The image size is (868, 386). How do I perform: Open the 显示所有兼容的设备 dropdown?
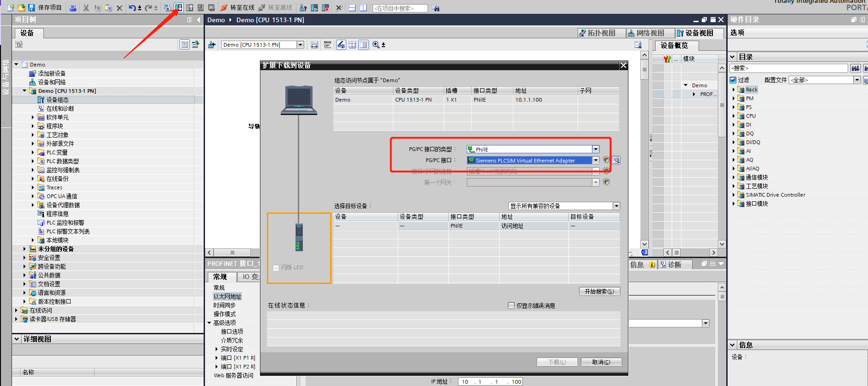[x=616, y=206]
